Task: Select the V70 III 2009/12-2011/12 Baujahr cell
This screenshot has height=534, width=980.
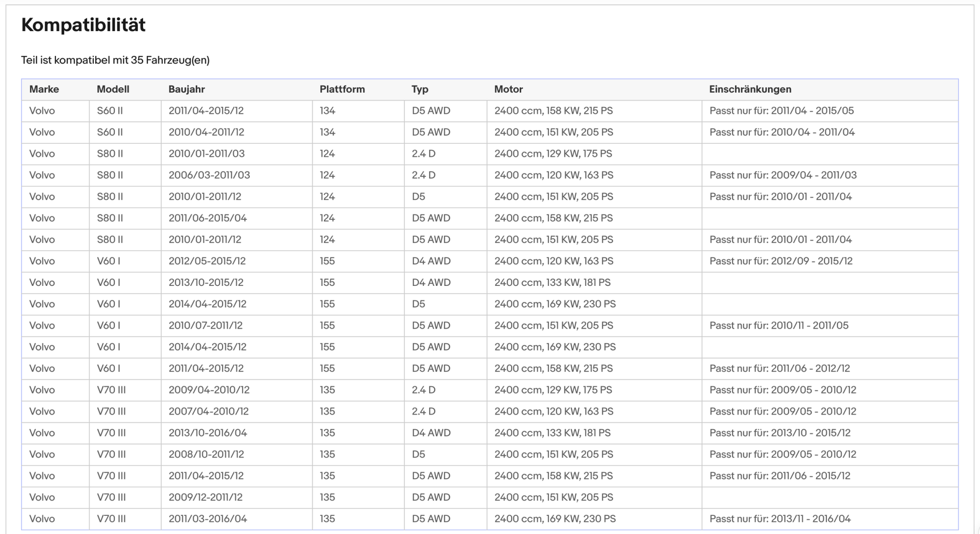Action: click(x=237, y=497)
